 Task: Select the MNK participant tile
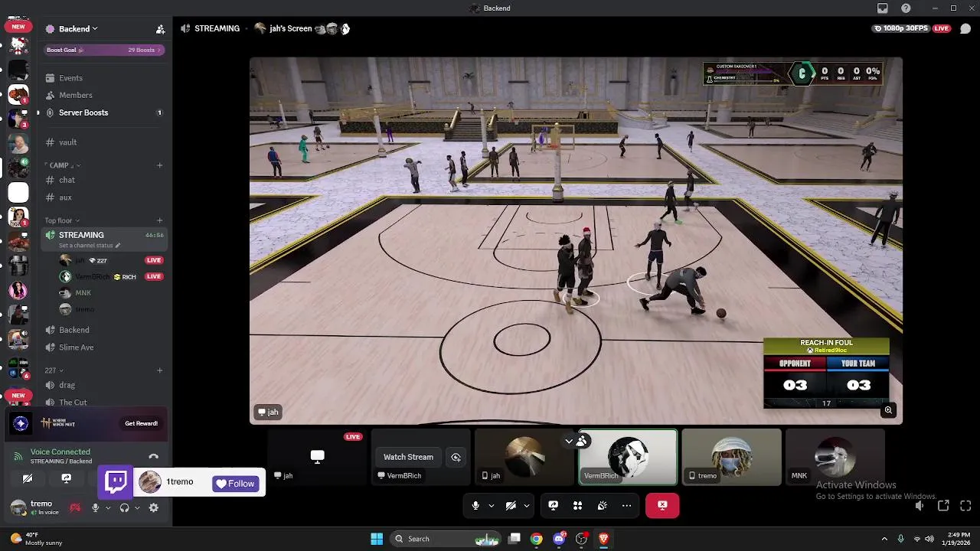(835, 457)
